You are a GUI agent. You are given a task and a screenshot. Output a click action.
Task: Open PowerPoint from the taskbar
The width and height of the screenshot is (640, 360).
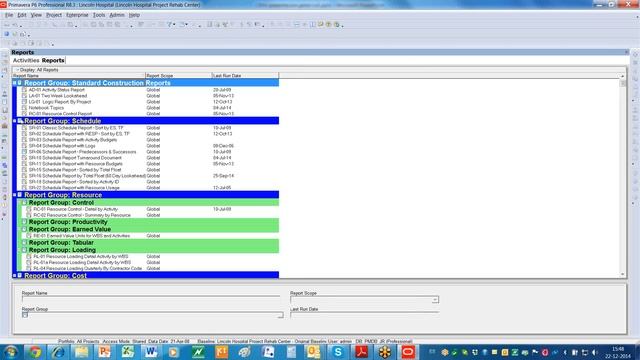click(104, 352)
